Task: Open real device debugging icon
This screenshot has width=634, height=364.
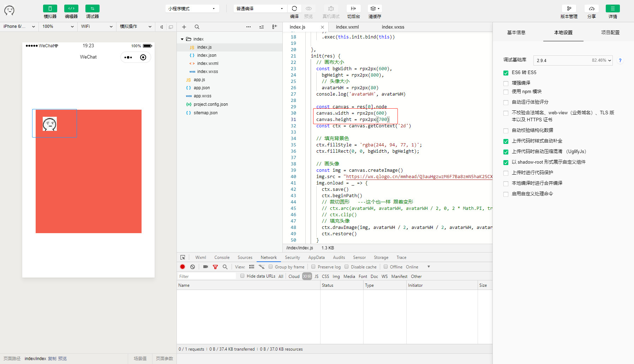Action: [x=331, y=8]
